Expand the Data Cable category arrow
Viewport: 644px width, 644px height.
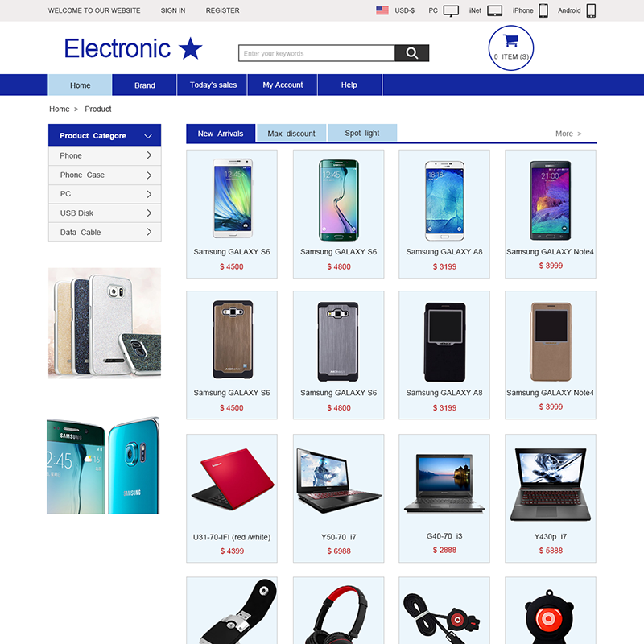[149, 232]
